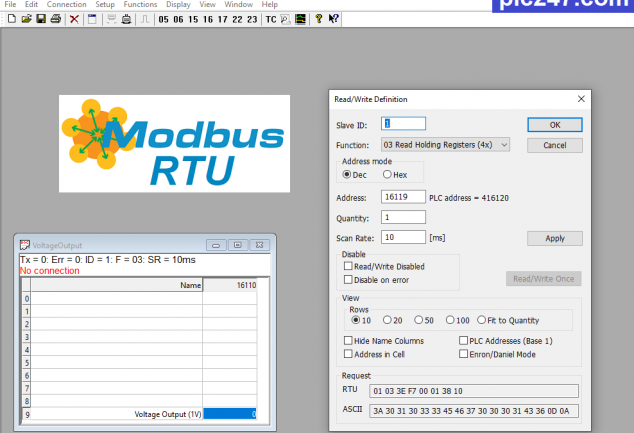
Task: Open the Help menu
Action: (x=269, y=4)
